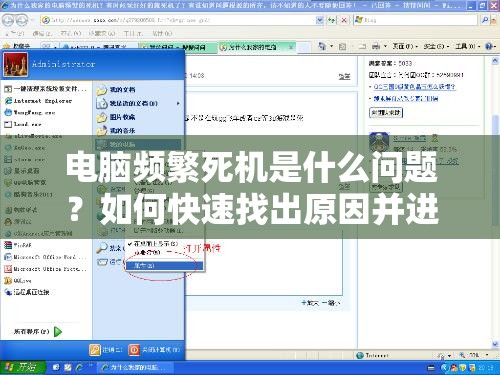This screenshot has height=375, width=500.
Task: Click the run icon below the search entry
Action: point(102,262)
